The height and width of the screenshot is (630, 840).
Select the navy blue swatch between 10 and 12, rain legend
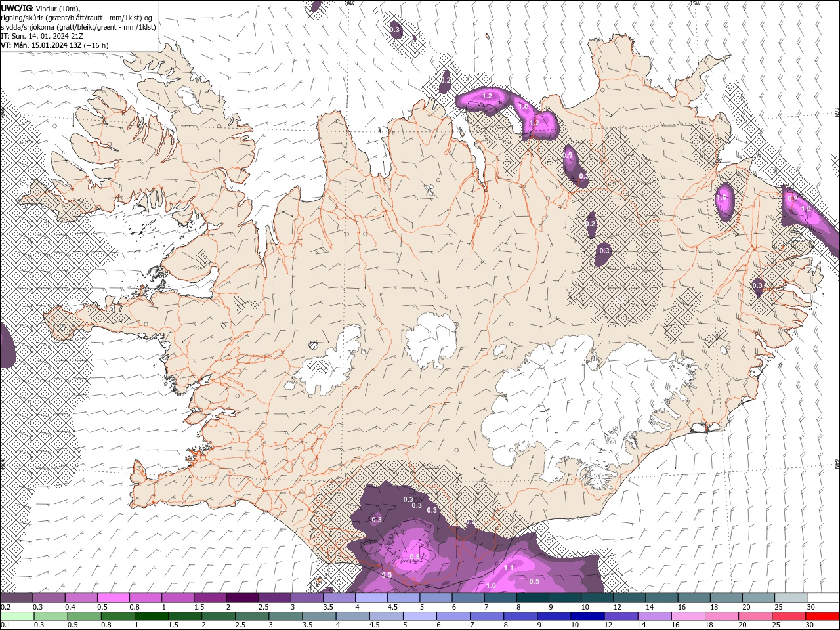click(x=586, y=616)
